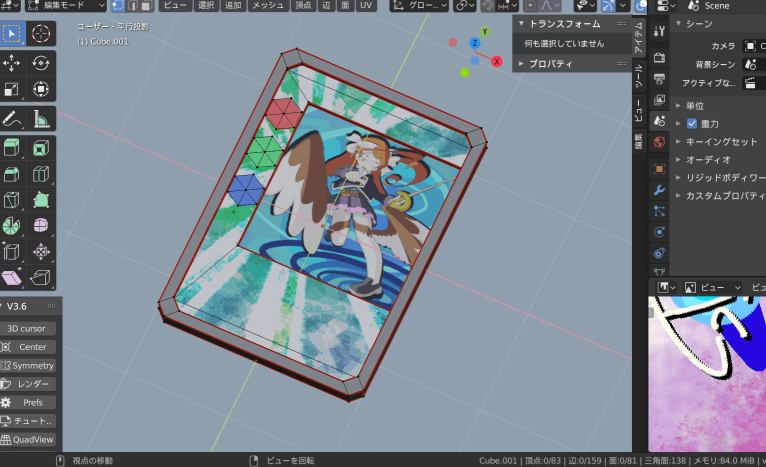This screenshot has height=467, width=766.
Task: Click the Symmetry button
Action: pyautogui.click(x=27, y=365)
